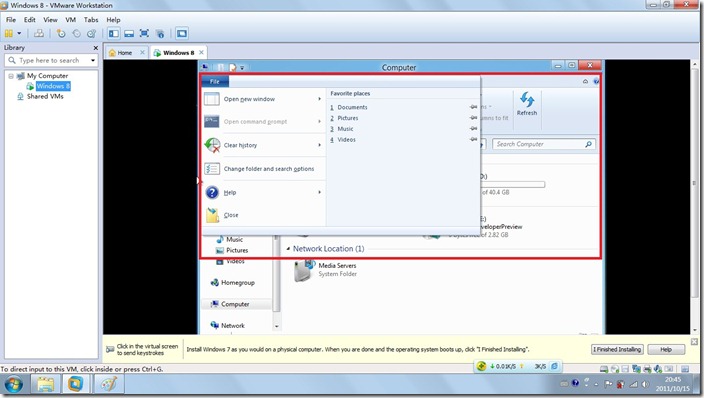Screen dimensions: 704x398
Task: Open the View menu
Action: 50,20
